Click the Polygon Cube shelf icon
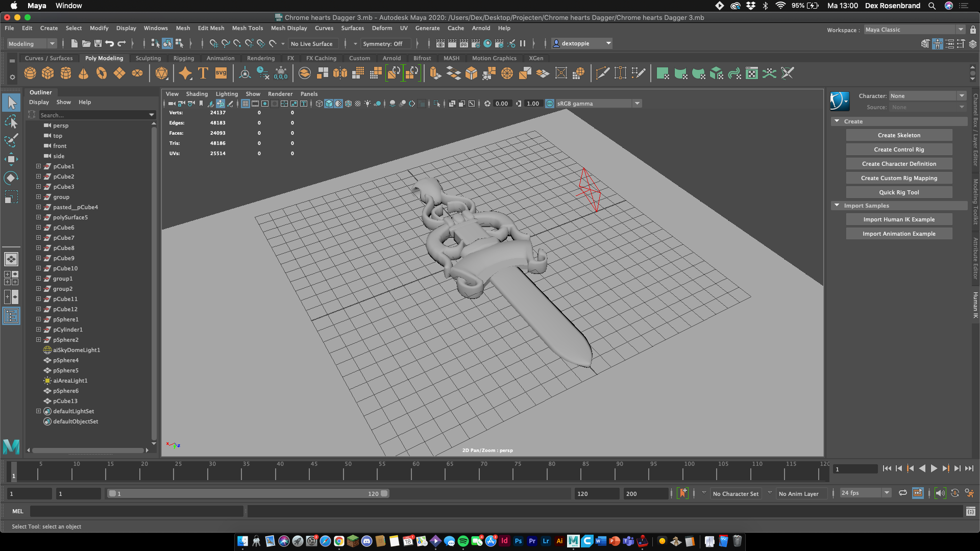This screenshot has height=551, width=980. tap(48, 73)
